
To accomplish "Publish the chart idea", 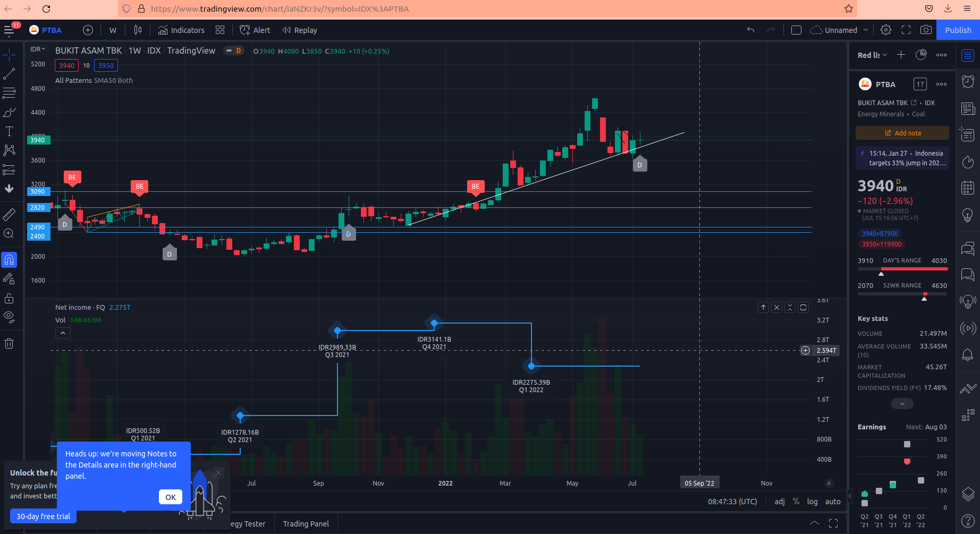I will tap(958, 30).
